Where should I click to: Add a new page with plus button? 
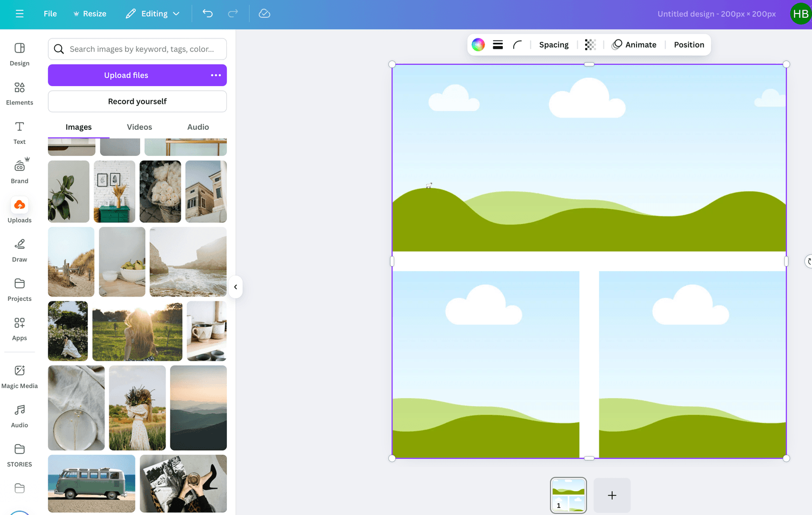pyautogui.click(x=612, y=495)
